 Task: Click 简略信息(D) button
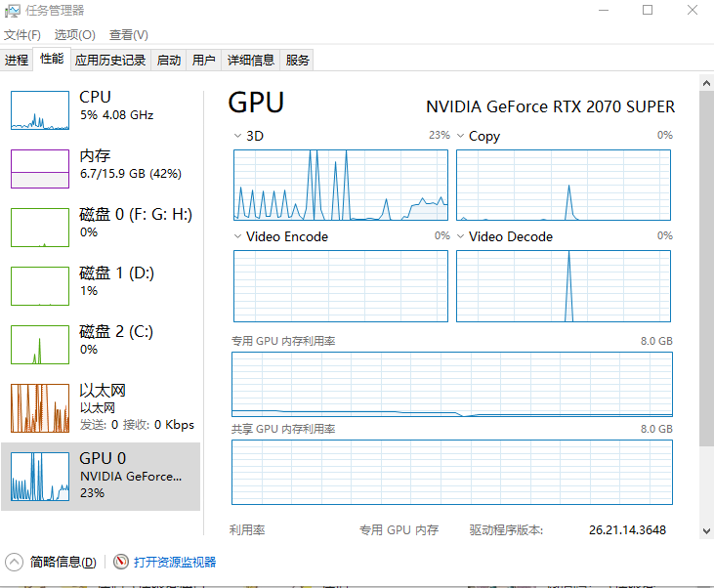(63, 562)
